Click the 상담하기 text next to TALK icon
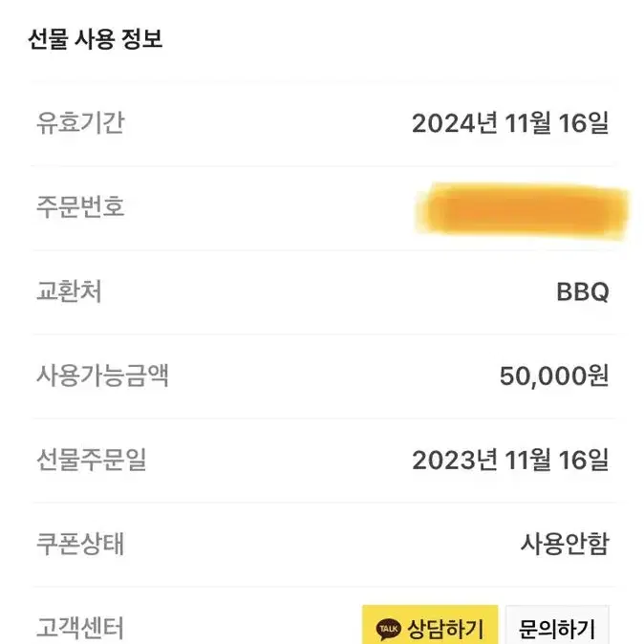This screenshot has height=644, width=644. [x=445, y=629]
